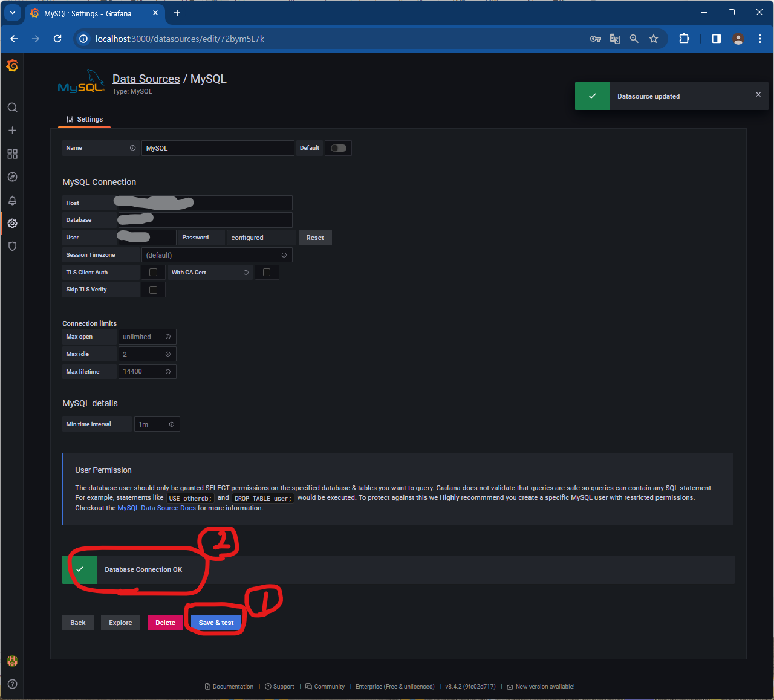Bookmark this page with the star icon

pyautogui.click(x=654, y=39)
